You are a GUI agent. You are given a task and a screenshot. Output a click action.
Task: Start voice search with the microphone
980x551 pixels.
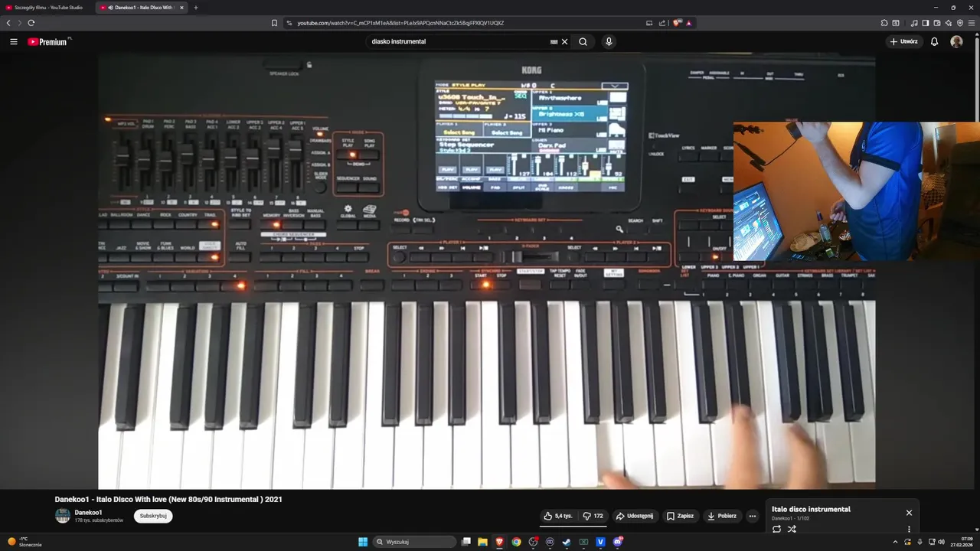(x=609, y=41)
